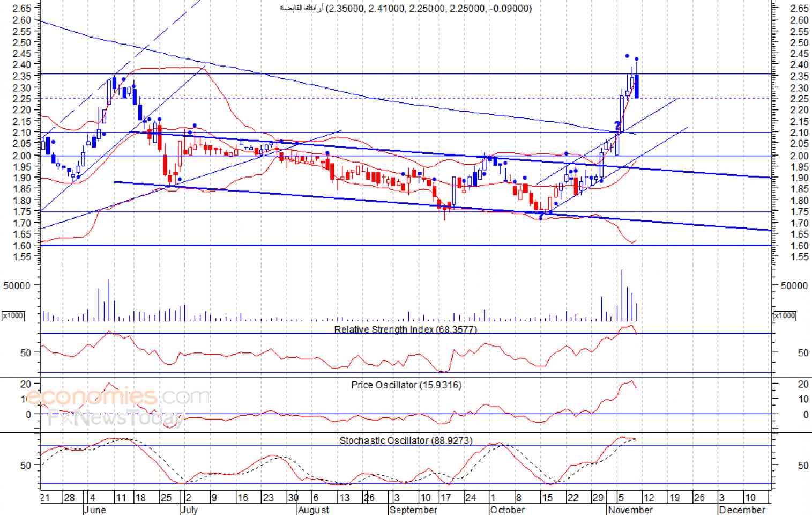Click the 2.65 price label on right axis
Viewport: 812px width, 515px height.
[x=800, y=9]
